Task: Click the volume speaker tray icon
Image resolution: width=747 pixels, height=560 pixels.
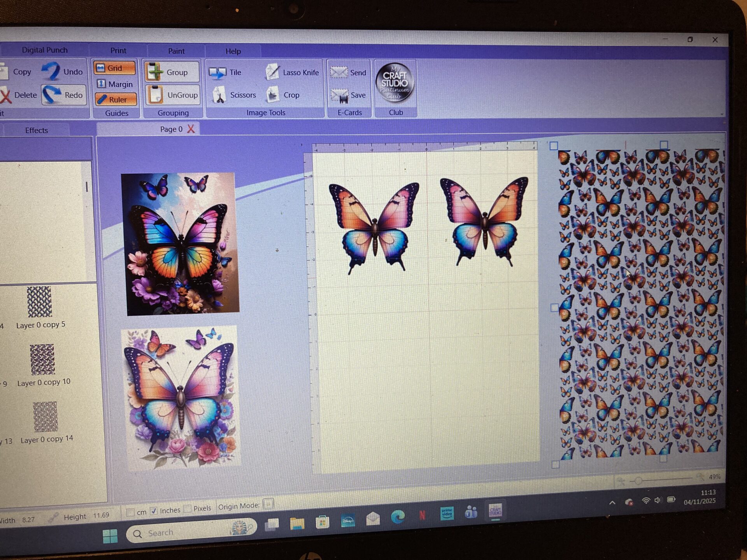Action: [658, 500]
